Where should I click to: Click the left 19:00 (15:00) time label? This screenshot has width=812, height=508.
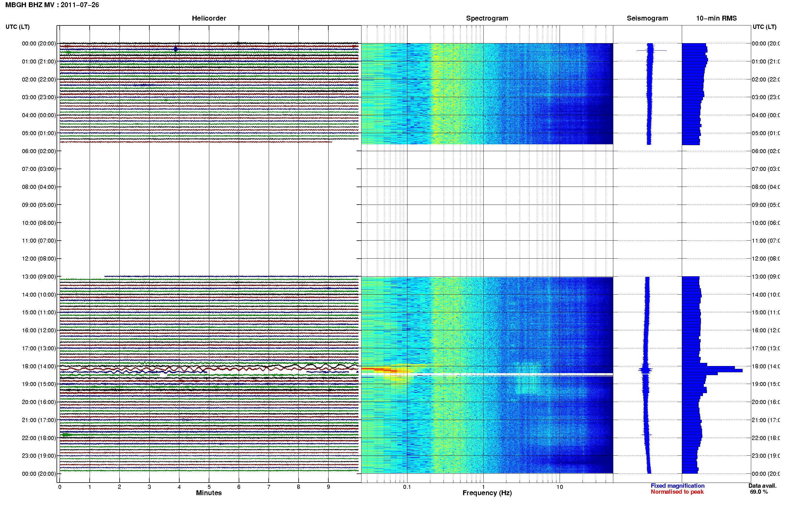pos(39,384)
